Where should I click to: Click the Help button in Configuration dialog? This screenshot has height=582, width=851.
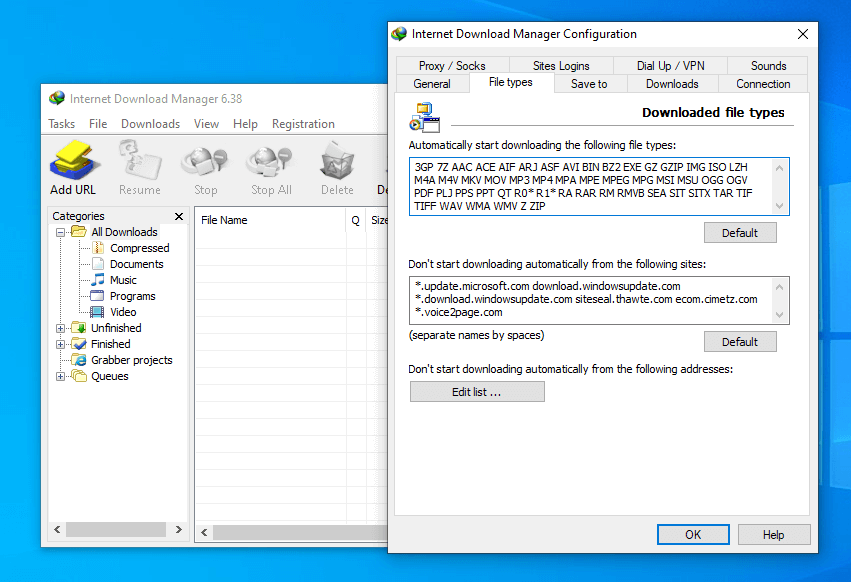[x=773, y=534]
